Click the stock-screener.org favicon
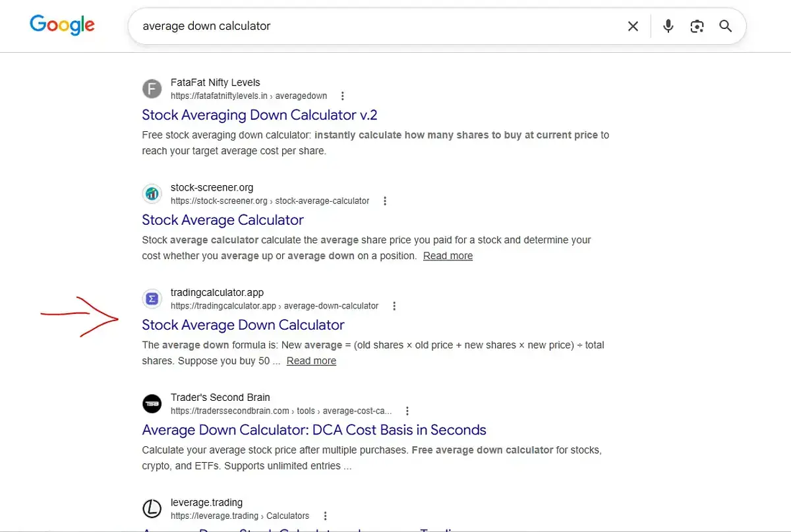Screen dimensions: 791x532 [x=152, y=194]
